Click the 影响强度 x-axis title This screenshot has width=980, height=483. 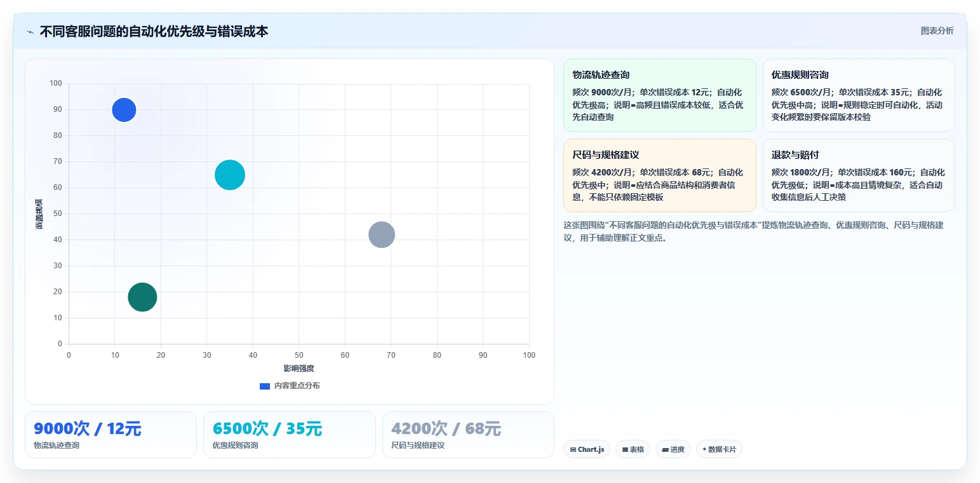tap(299, 369)
